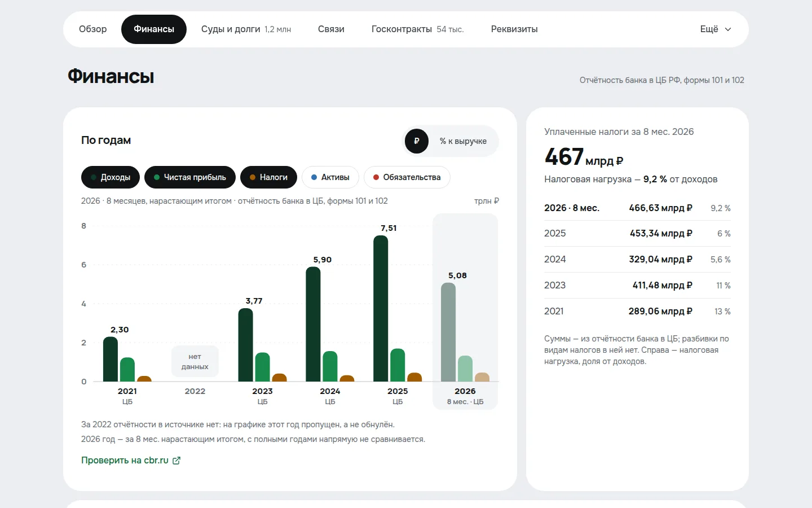Click the 2025 ЦБ axis label

398,396
